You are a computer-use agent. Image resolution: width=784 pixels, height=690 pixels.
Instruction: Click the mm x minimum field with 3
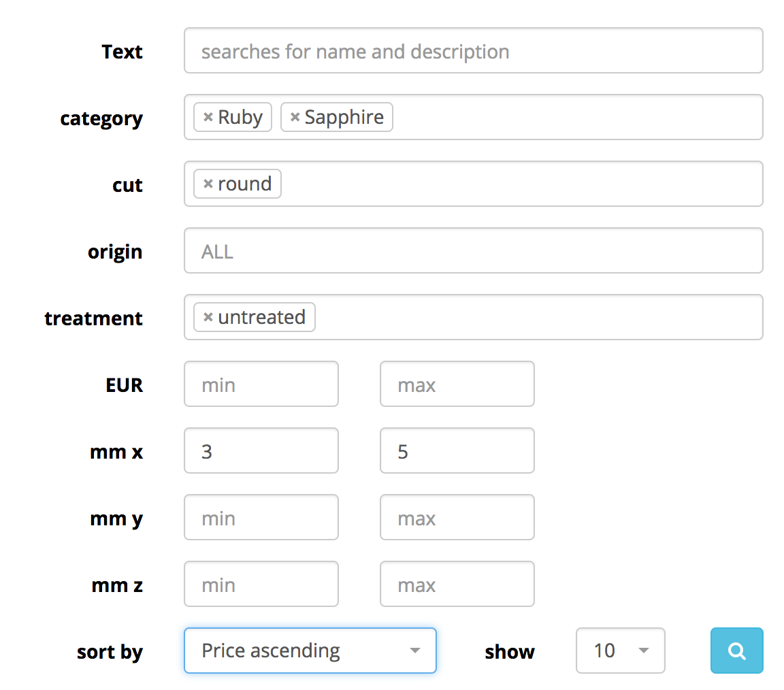pyautogui.click(x=261, y=450)
